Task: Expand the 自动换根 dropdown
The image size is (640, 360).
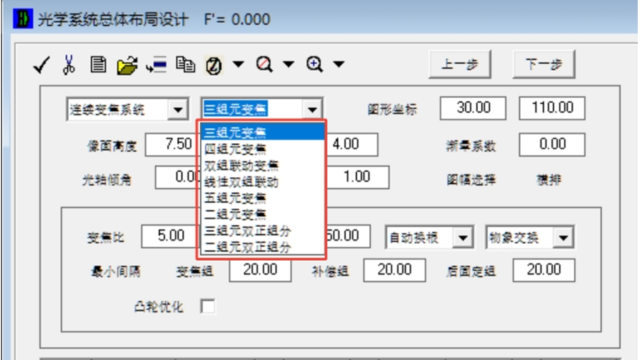Action: tap(463, 238)
